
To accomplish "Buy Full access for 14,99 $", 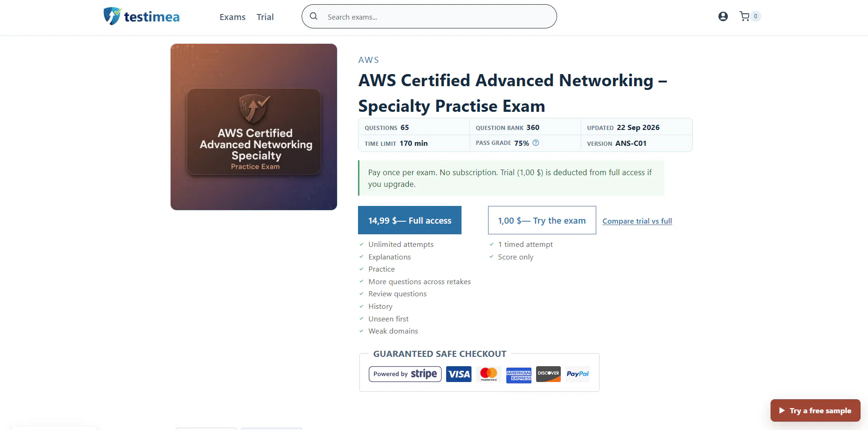I will click(410, 220).
